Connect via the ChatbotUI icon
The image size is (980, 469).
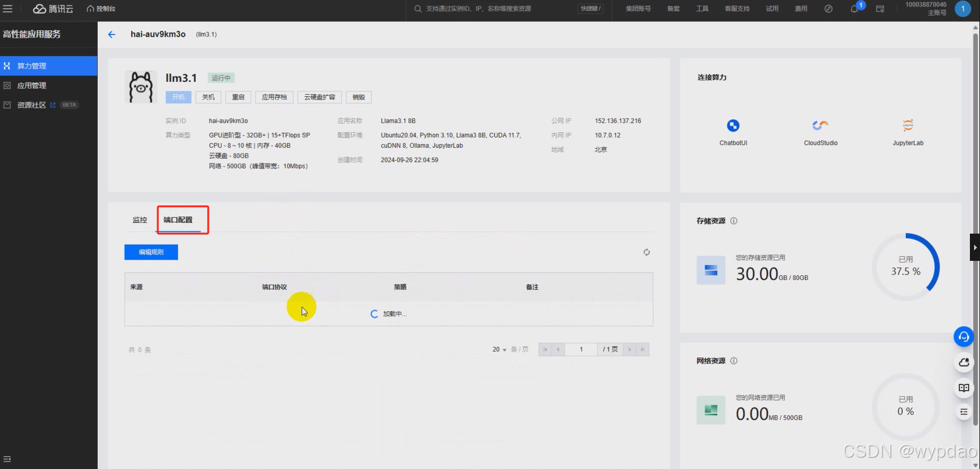coord(733,126)
